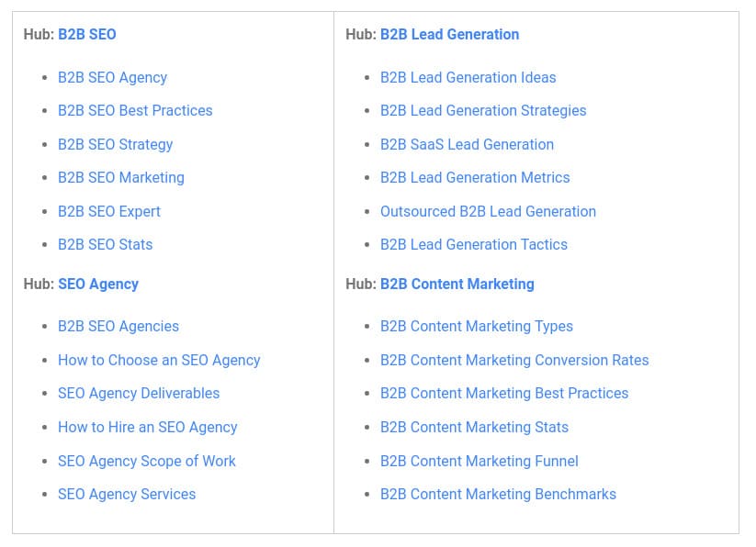756x547 pixels.
Task: Open the B2B SEO hub link
Action: point(86,34)
